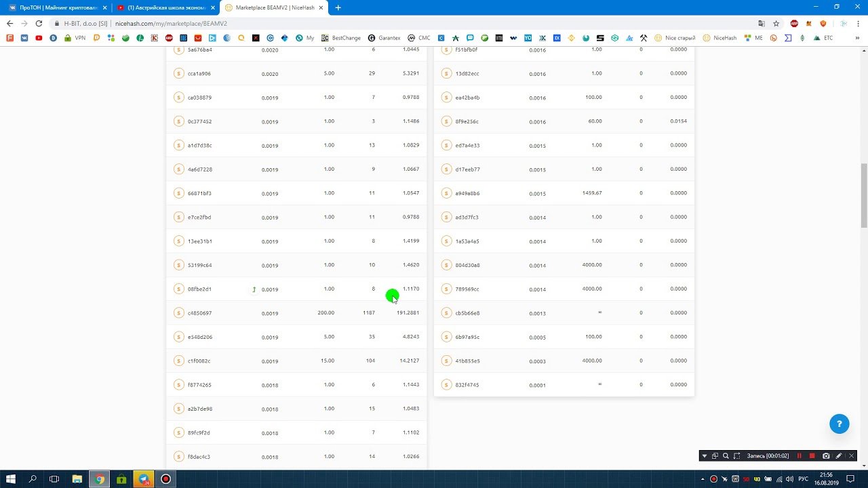The image size is (868, 488).
Task: Switch the РУС keyboard language indicator
Action: coord(803,479)
